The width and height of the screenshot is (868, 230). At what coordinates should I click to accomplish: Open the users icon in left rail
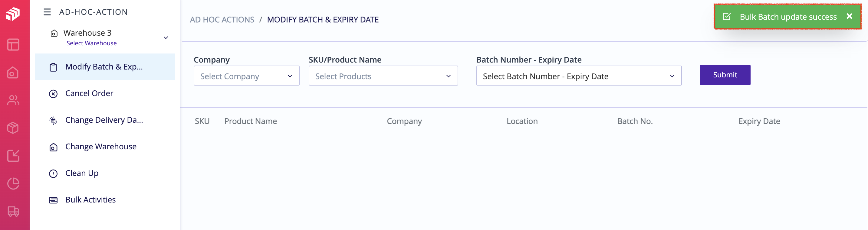tap(13, 100)
